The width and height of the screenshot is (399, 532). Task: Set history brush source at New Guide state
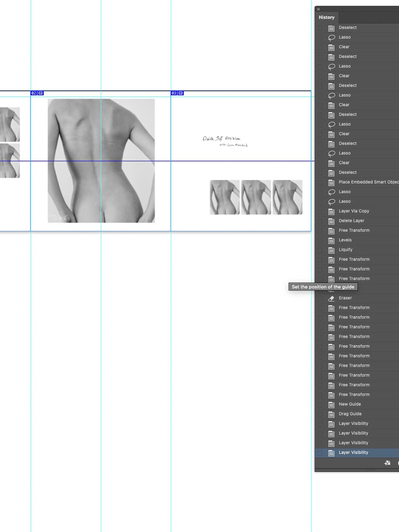320,404
